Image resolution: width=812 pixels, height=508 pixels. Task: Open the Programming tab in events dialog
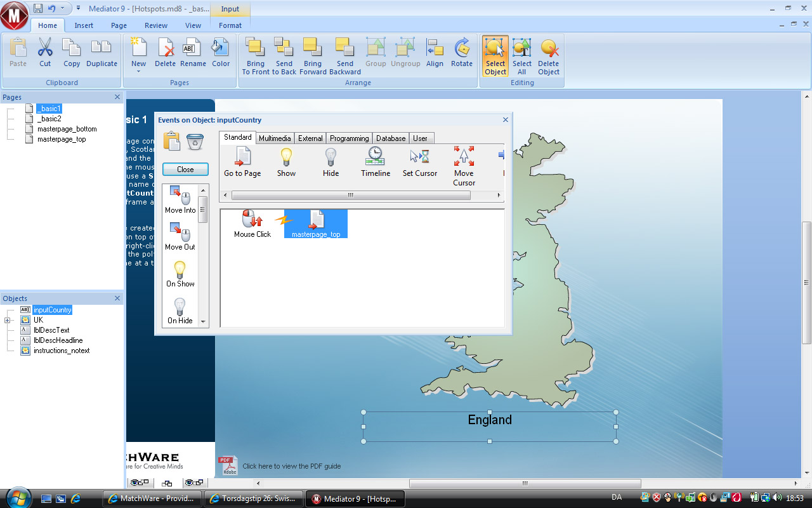click(x=349, y=138)
